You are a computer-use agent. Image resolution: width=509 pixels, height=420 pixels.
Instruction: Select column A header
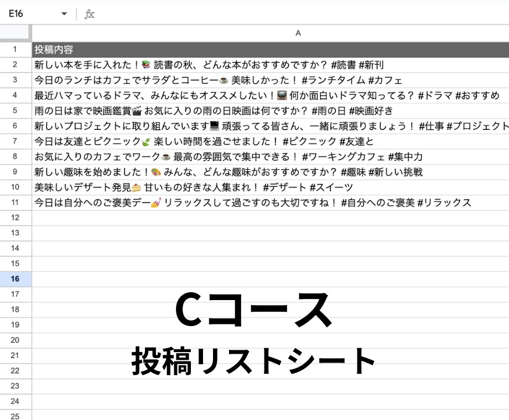(271, 33)
